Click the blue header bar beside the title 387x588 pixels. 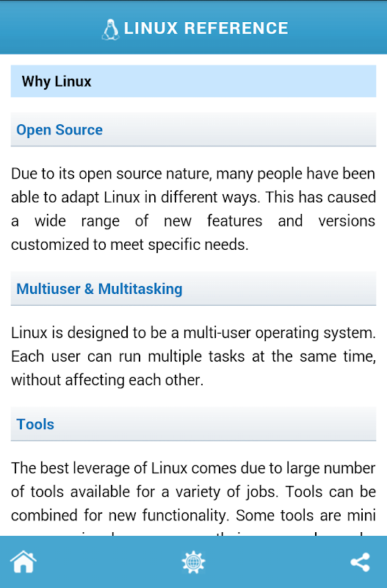tap(337, 28)
